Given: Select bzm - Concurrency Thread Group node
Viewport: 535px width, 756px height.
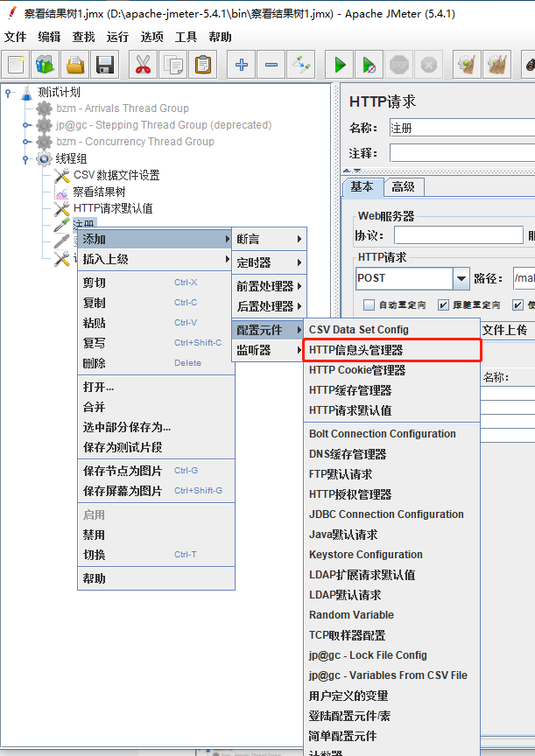Looking at the screenshot, I should [x=135, y=142].
